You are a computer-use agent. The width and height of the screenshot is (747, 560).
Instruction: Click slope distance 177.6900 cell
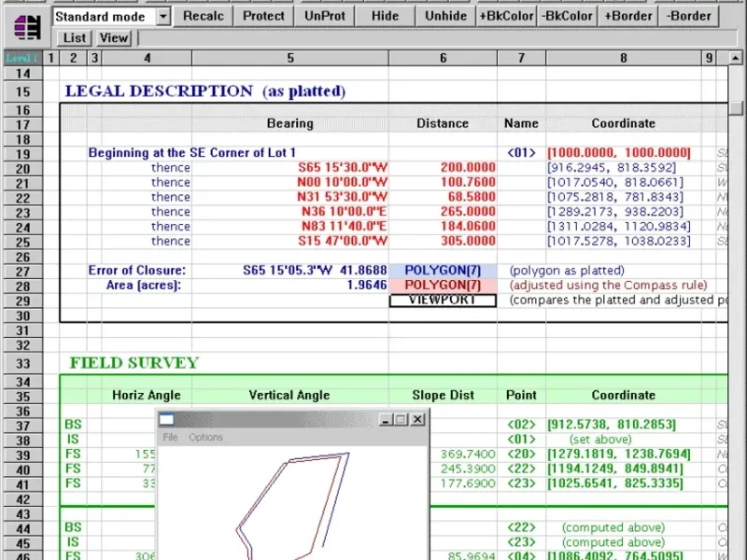pyautogui.click(x=468, y=483)
